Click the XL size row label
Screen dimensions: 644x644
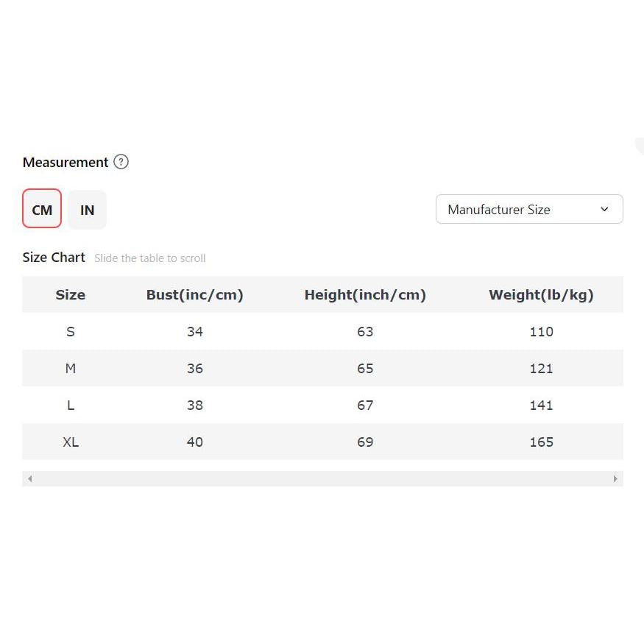coord(71,442)
